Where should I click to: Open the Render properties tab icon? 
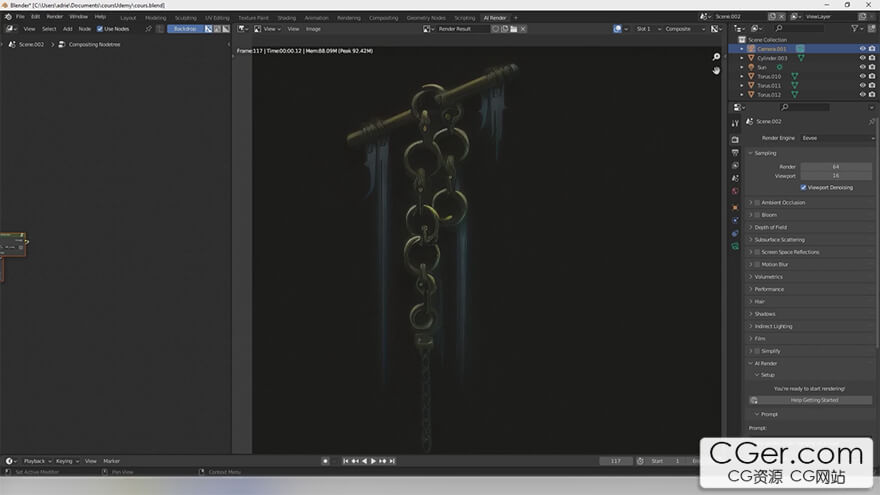click(x=735, y=139)
